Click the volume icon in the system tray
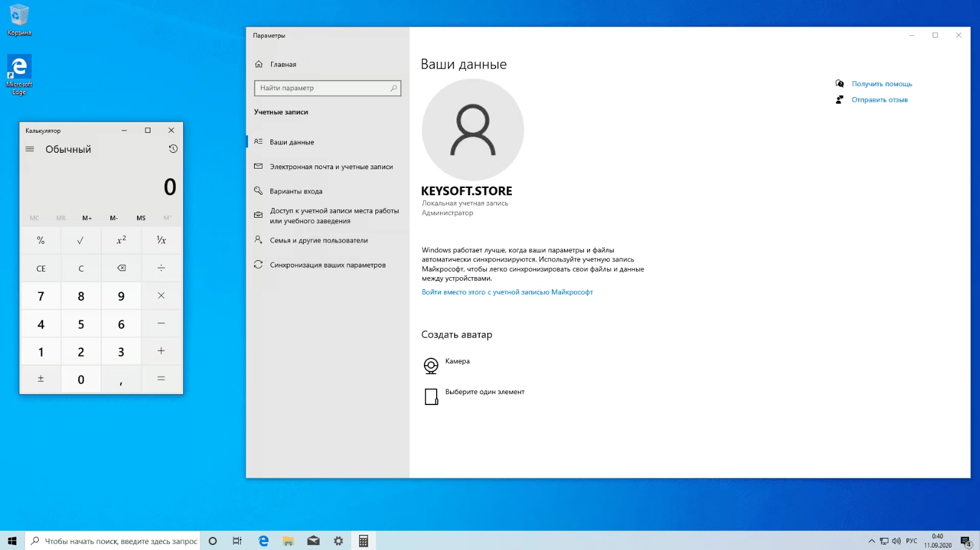This screenshot has width=980, height=550. [x=897, y=540]
